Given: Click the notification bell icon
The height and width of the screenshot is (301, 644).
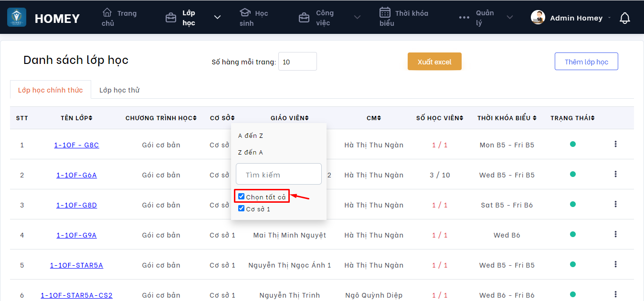Looking at the screenshot, I should pyautogui.click(x=624, y=18).
